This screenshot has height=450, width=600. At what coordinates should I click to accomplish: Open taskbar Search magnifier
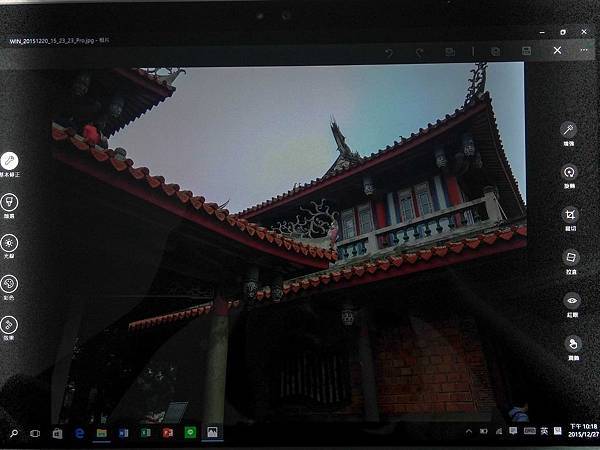pyautogui.click(x=14, y=434)
